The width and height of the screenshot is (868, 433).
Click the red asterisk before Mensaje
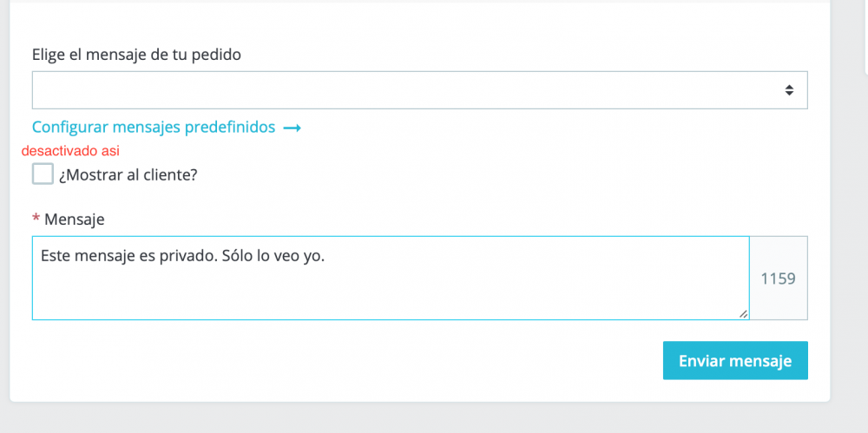coord(36,219)
